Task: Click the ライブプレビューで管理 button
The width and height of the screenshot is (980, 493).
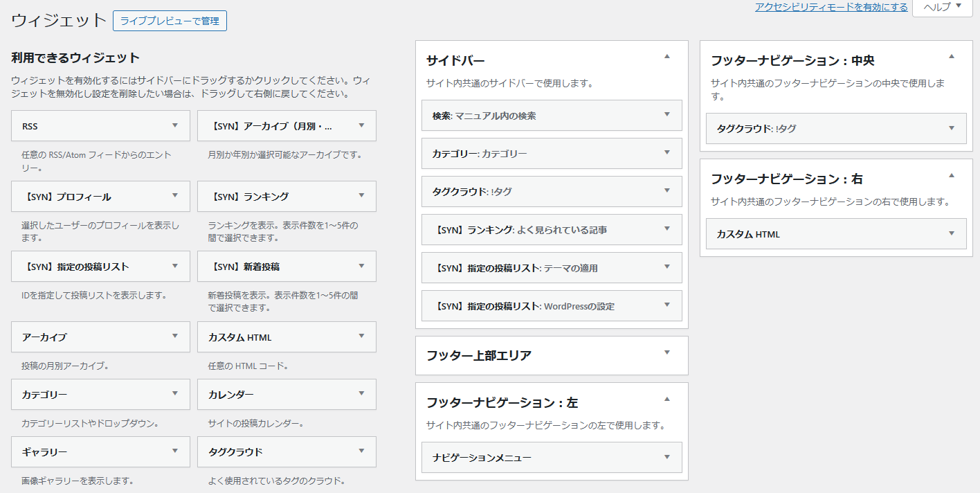Action: point(170,20)
